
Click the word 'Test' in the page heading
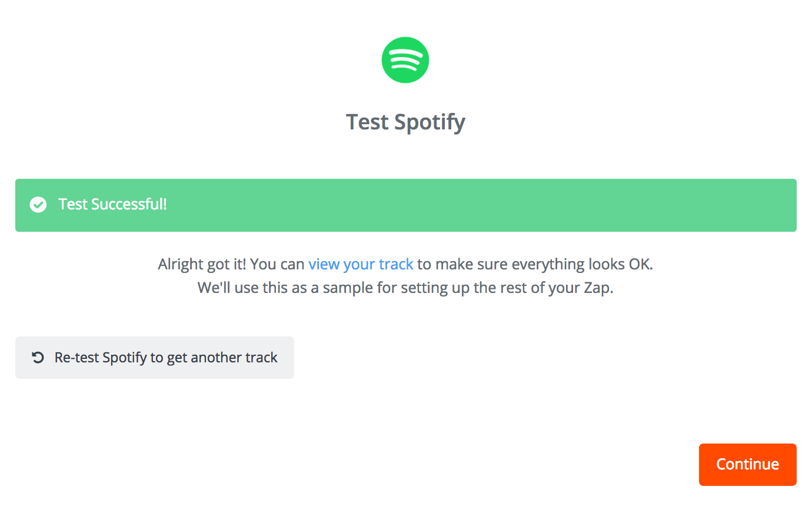(x=367, y=122)
